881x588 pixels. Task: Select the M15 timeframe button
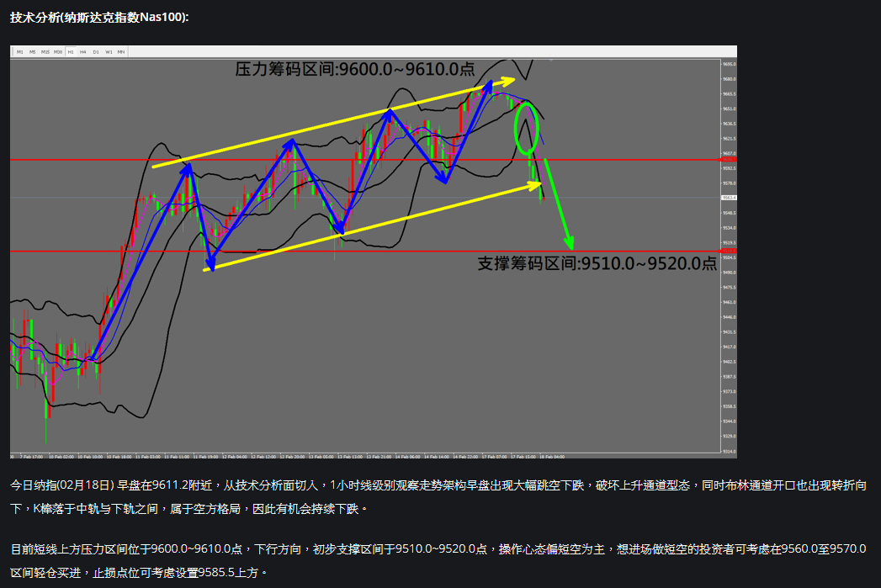[x=45, y=51]
